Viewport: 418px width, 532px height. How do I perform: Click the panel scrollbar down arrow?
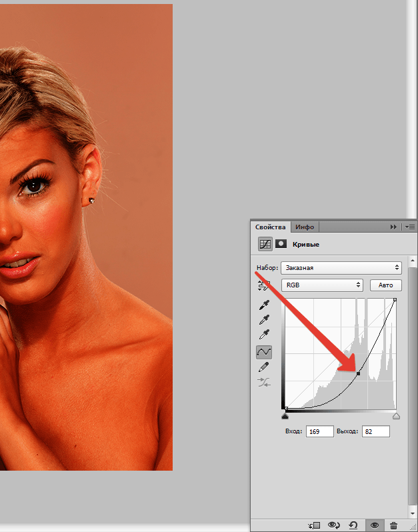[413, 513]
